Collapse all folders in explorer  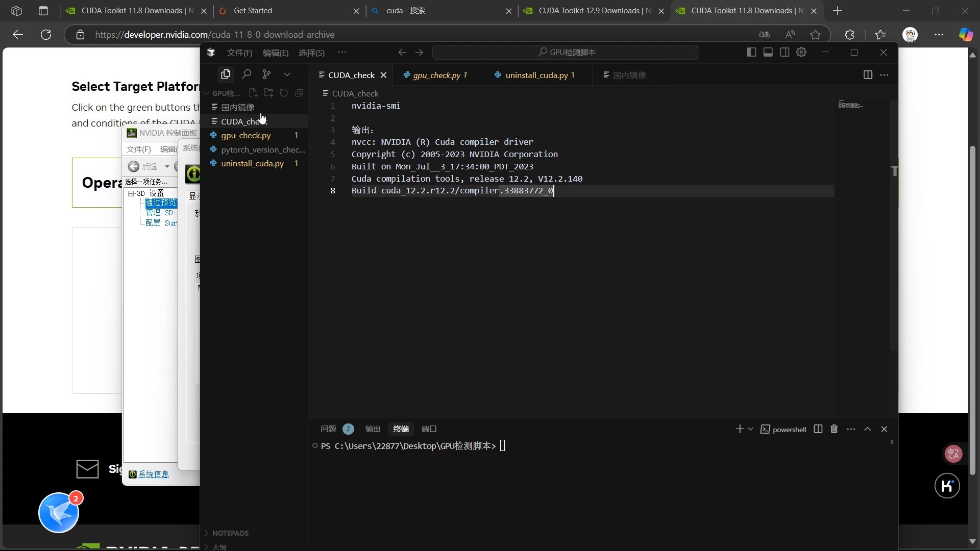299,93
